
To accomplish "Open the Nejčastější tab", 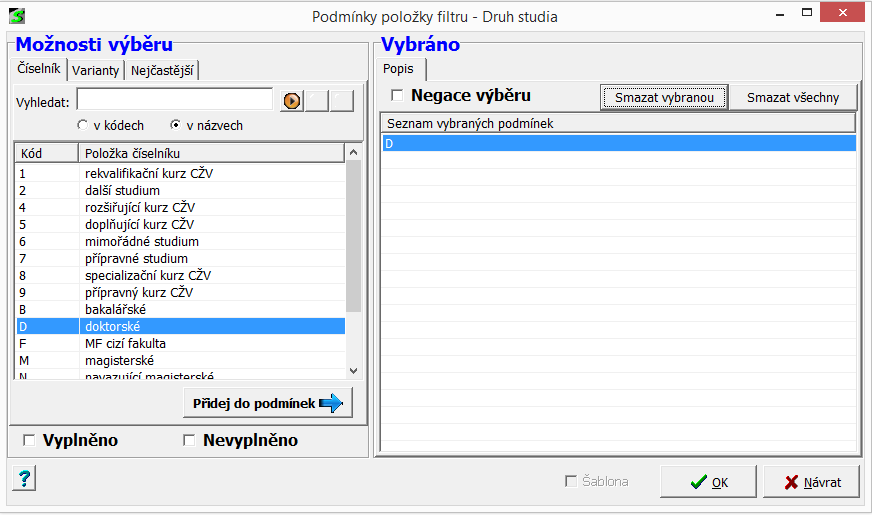I will [x=164, y=70].
